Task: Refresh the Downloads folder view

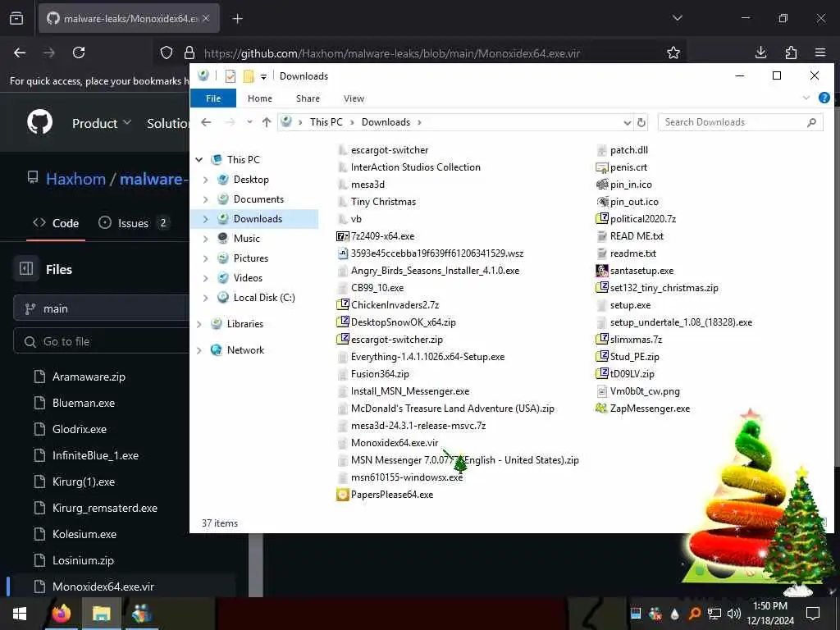Action: (x=641, y=123)
